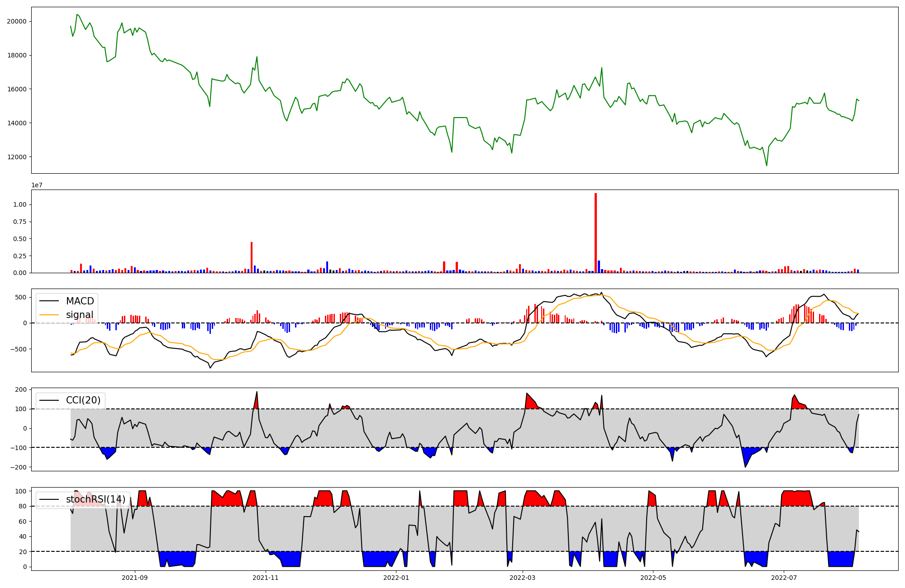Viewport: 905px width, 588px height.
Task: Click the 1e7 volume scale label
Action: coord(37,185)
